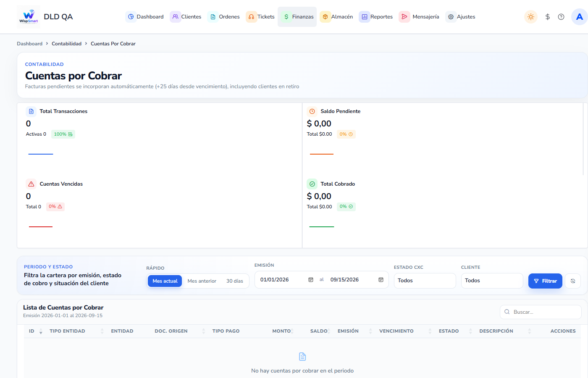The image size is (588, 378).
Task: Open the Dashboard menu
Action: pyautogui.click(x=145, y=17)
